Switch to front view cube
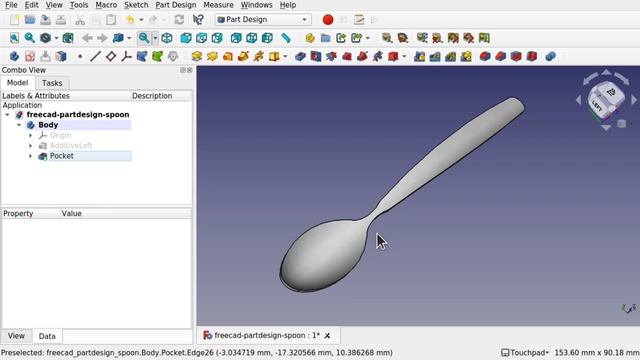This screenshot has height=360, width=640. 186,38
